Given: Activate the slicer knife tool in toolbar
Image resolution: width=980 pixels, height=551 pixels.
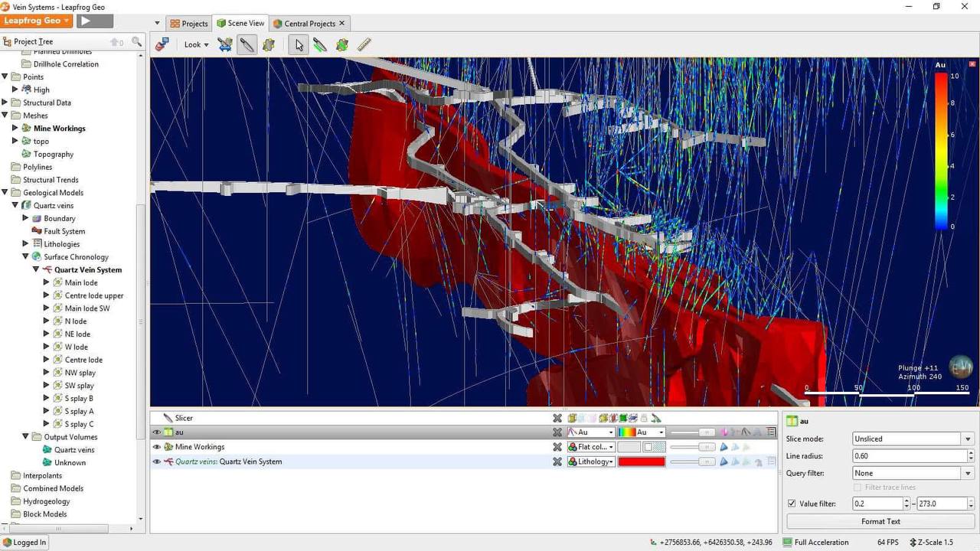Looking at the screenshot, I should point(247,44).
